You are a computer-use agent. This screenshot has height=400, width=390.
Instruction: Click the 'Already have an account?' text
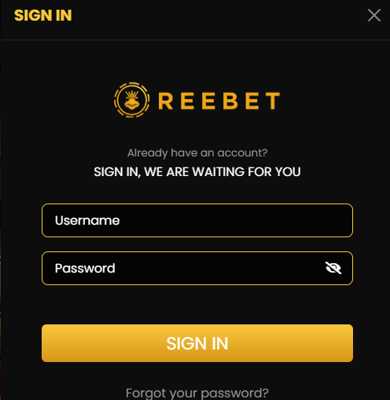[x=197, y=153]
